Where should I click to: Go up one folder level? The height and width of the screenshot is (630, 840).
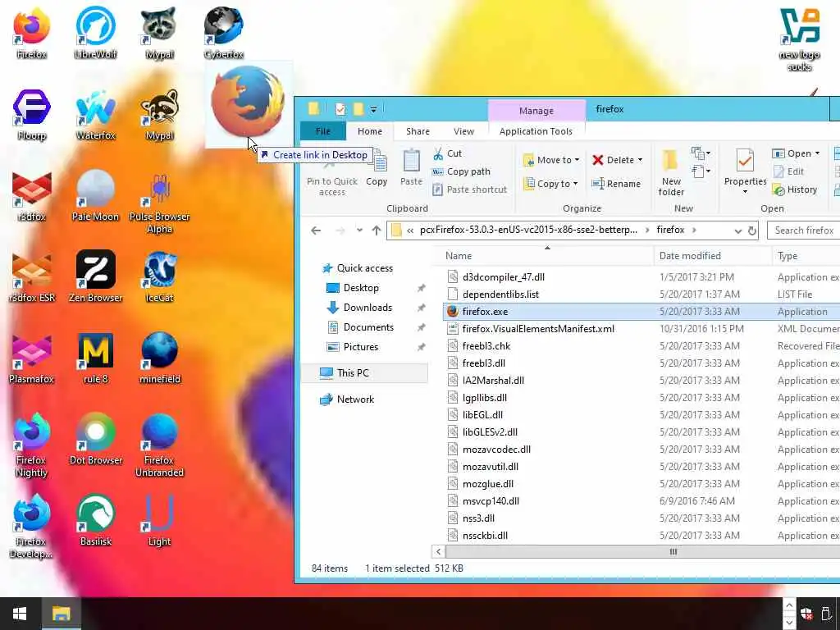point(376,231)
